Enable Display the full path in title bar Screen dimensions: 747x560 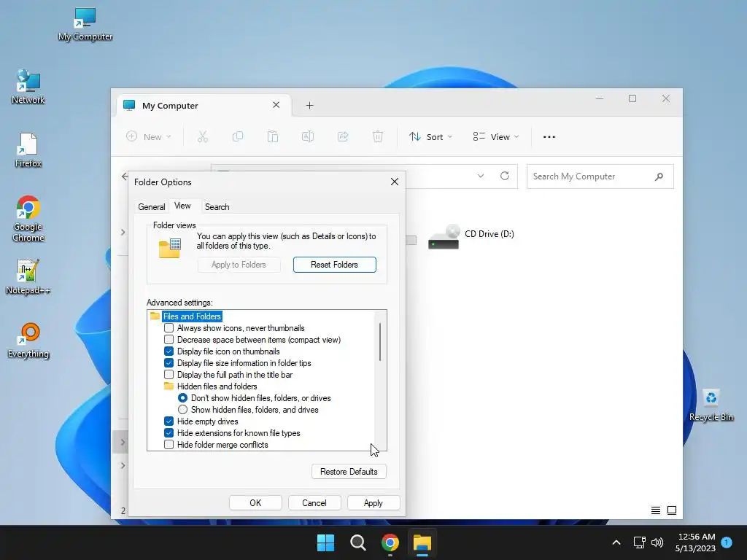pos(169,375)
